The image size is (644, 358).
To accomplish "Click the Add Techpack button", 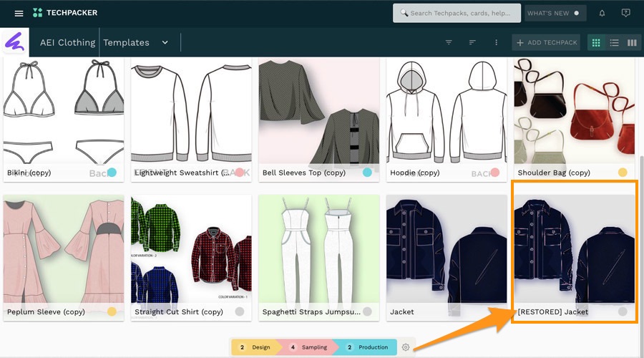I will [x=546, y=42].
